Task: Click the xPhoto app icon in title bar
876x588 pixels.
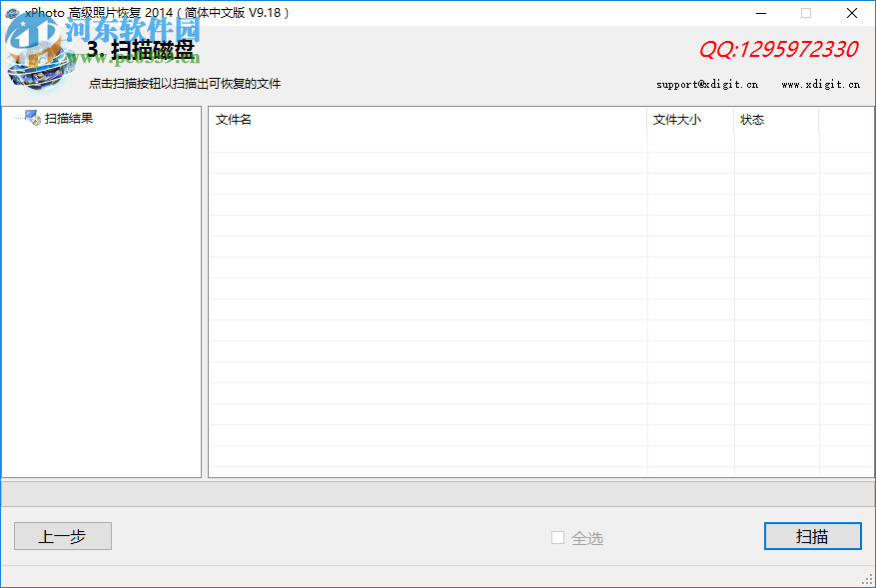Action: 12,13
